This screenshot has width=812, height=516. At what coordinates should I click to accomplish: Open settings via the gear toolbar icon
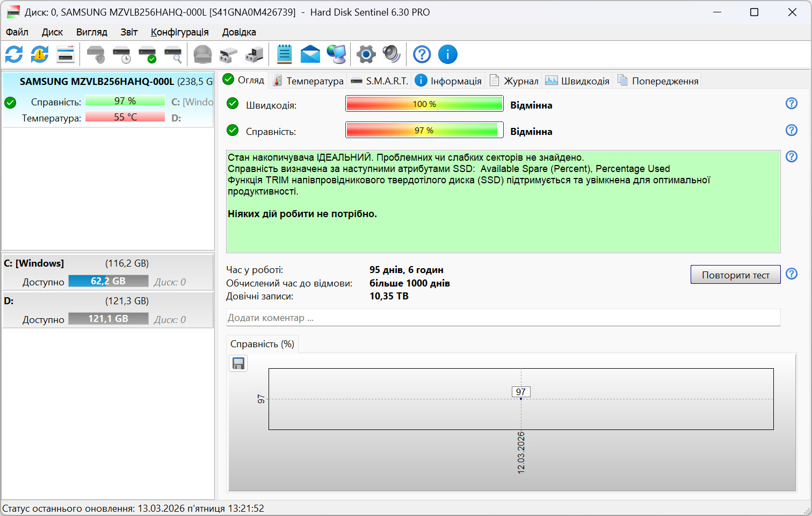[x=366, y=54]
